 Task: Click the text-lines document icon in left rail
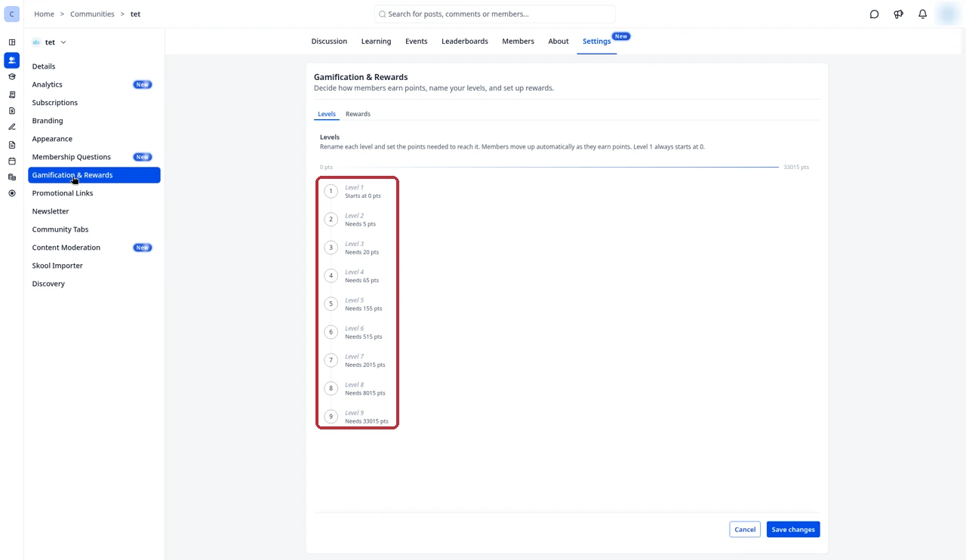11,144
